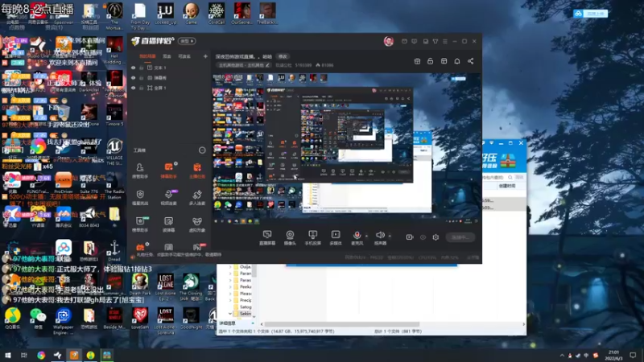Hide the 全屏 1 source with its eye icon
Image resolution: width=644 pixels, height=362 pixels.
point(133,88)
